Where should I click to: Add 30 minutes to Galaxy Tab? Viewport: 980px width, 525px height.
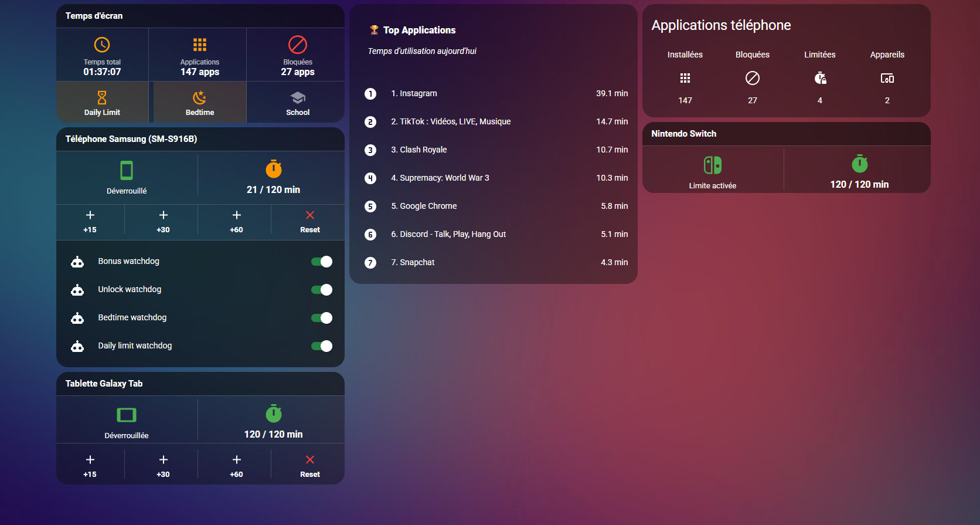(164, 466)
